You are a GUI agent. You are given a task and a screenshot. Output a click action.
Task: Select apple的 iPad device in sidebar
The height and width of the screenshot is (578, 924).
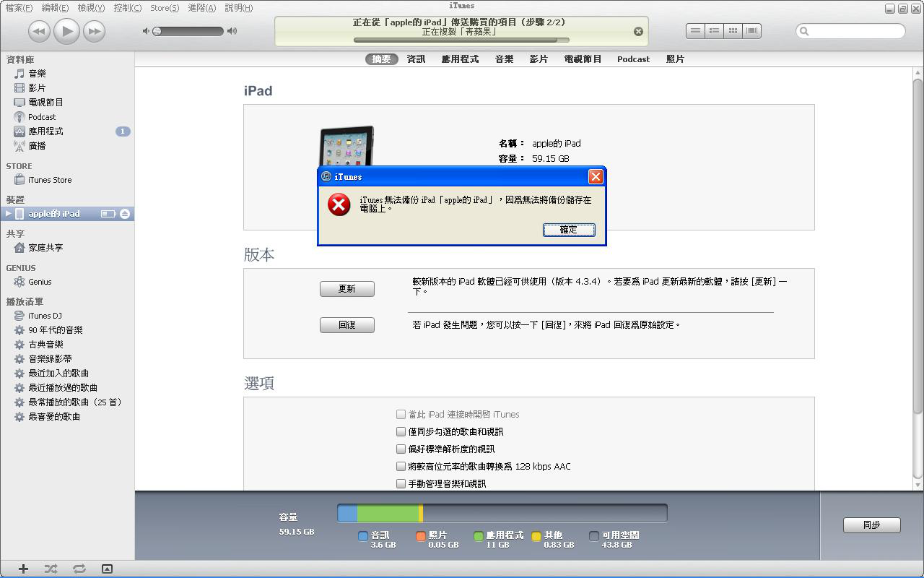[67, 214]
